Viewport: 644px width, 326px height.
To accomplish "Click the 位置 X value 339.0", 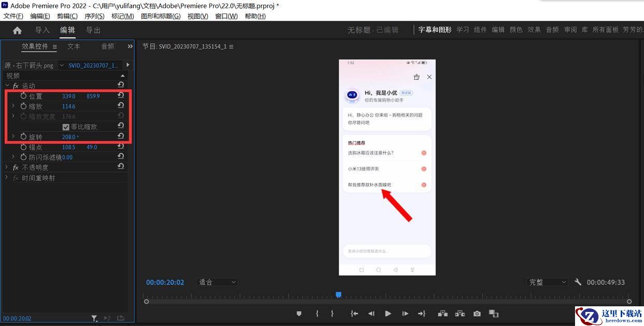I will coord(68,96).
